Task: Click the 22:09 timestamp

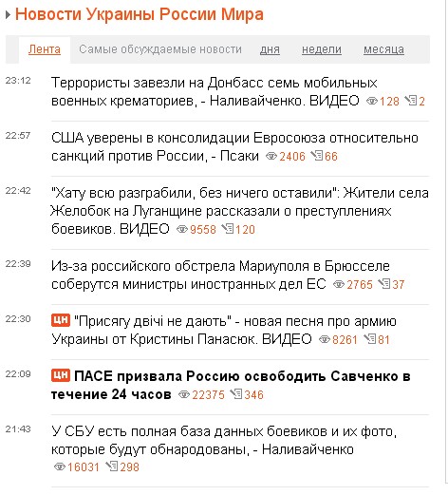Action: (18, 373)
